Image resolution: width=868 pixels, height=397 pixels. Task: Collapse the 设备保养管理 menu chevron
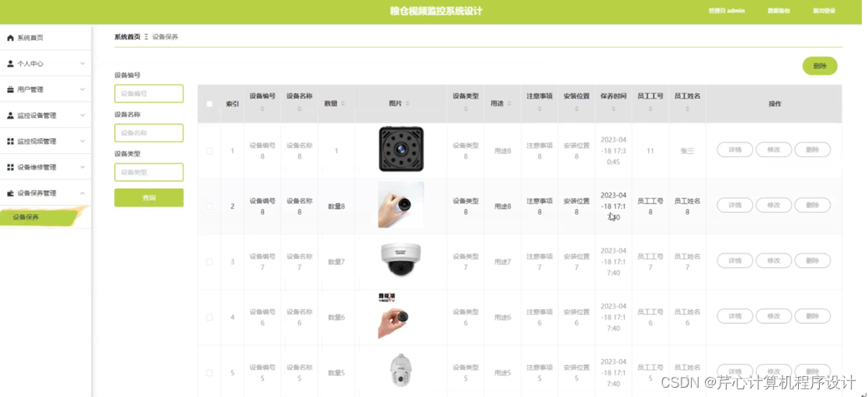pos(82,193)
